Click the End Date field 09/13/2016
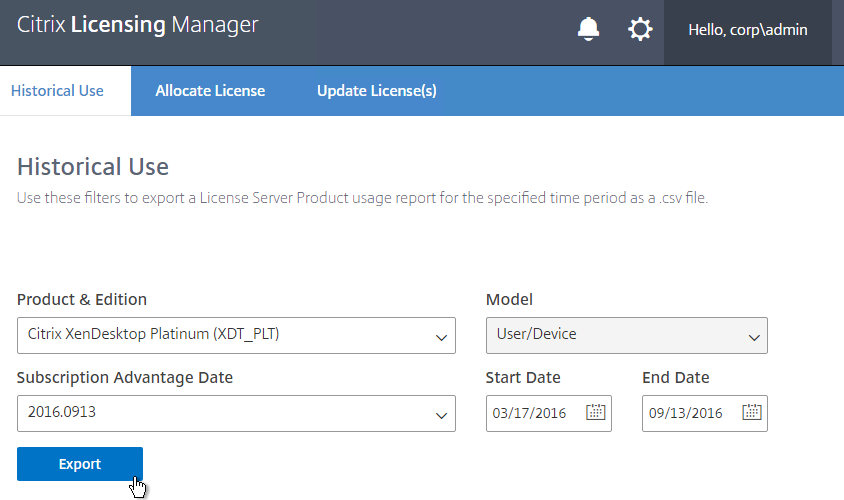The width and height of the screenshot is (844, 500). [x=705, y=413]
